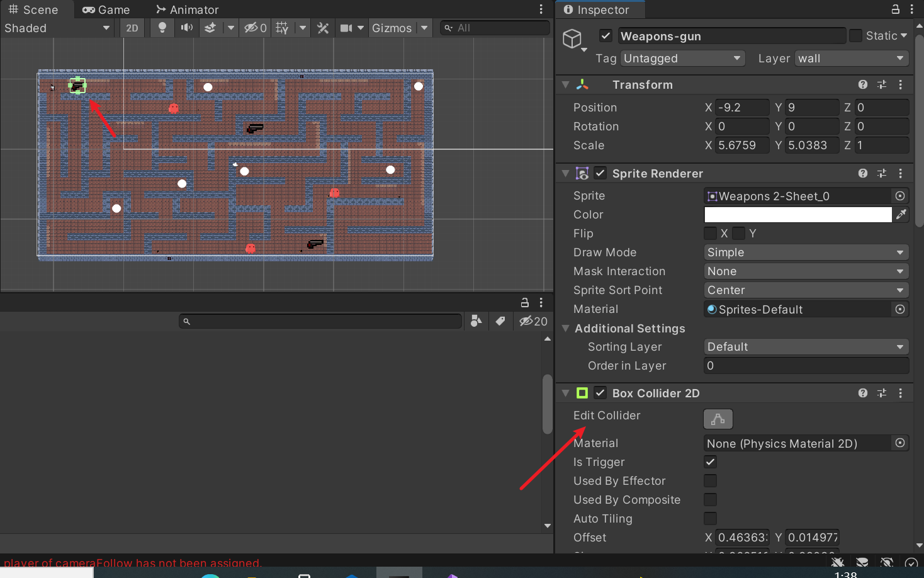924x578 pixels.
Task: Open the Sorting Layer dropdown set to Default
Action: pyautogui.click(x=806, y=346)
